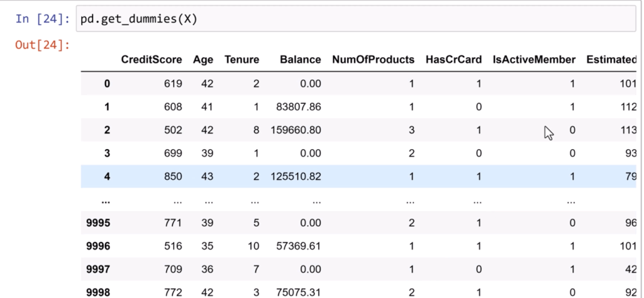This screenshot has width=644, height=298.
Task: Select the balance cell 159660.80
Action: [296, 130]
